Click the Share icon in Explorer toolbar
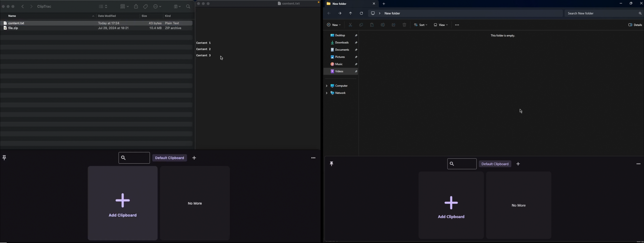Screen dimensions: 644x243 [x=394, y=25]
